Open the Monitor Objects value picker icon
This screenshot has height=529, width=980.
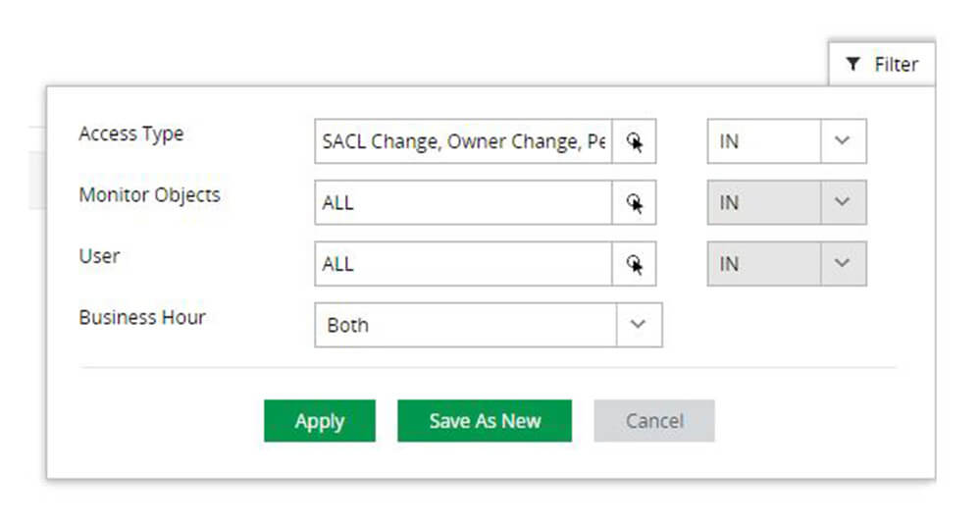tap(635, 203)
